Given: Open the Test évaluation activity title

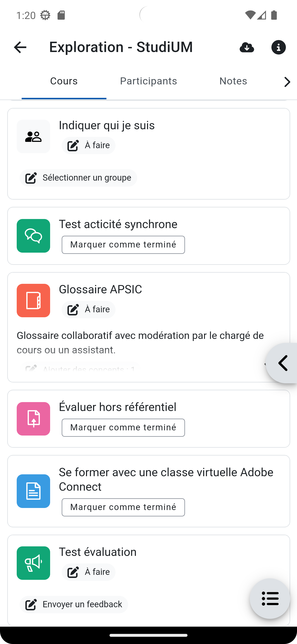Looking at the screenshot, I should click(x=98, y=552).
